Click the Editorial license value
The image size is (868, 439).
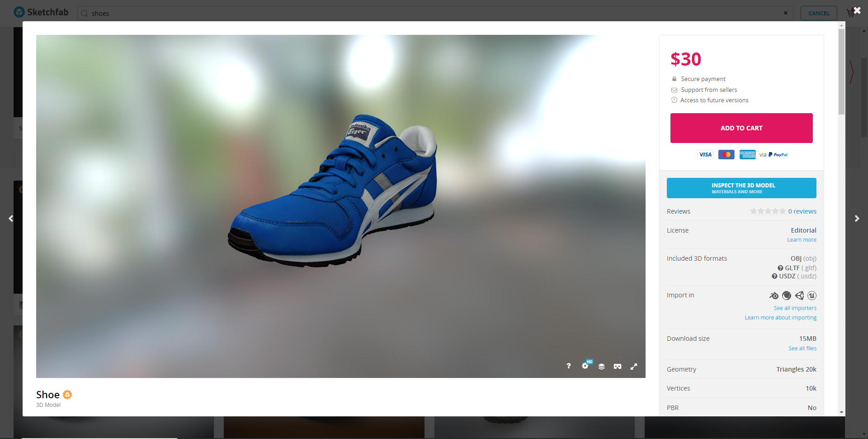(803, 230)
